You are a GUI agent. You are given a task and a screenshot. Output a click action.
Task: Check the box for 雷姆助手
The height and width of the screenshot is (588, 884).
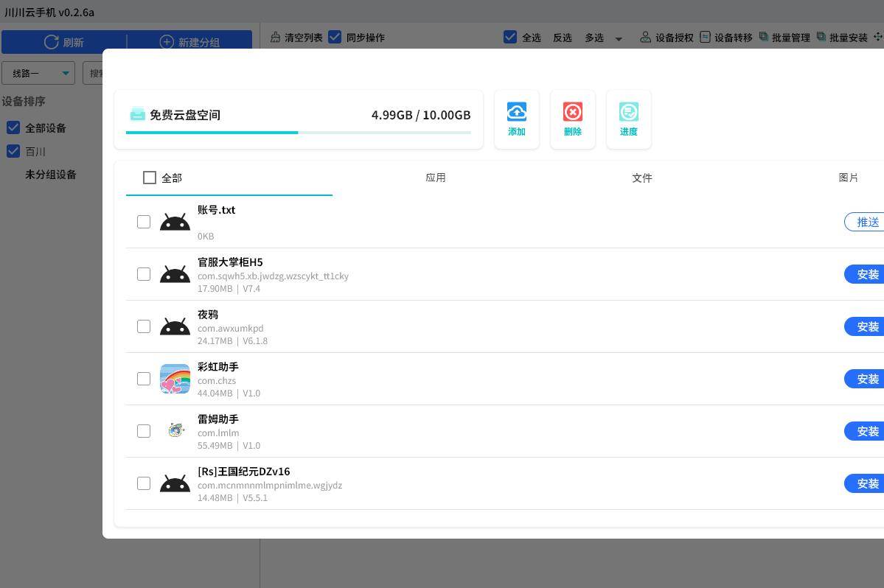144,431
